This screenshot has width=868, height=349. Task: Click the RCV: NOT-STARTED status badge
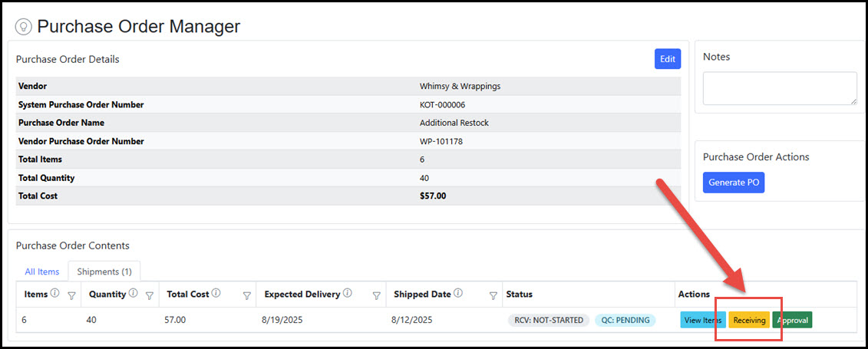tap(548, 320)
